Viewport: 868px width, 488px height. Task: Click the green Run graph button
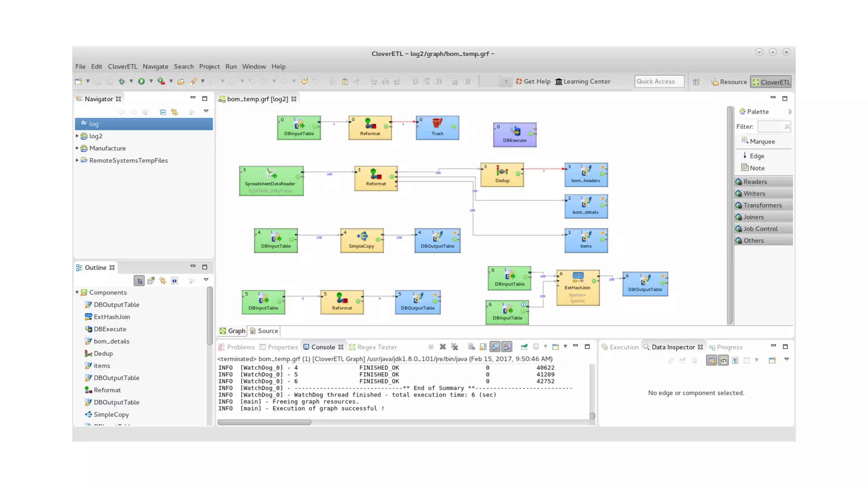[141, 81]
